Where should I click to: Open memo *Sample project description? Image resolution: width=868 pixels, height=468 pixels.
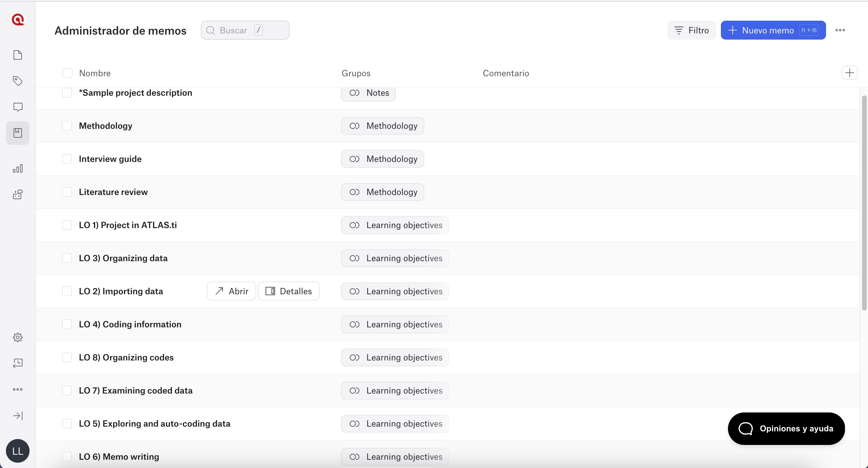[x=135, y=93]
